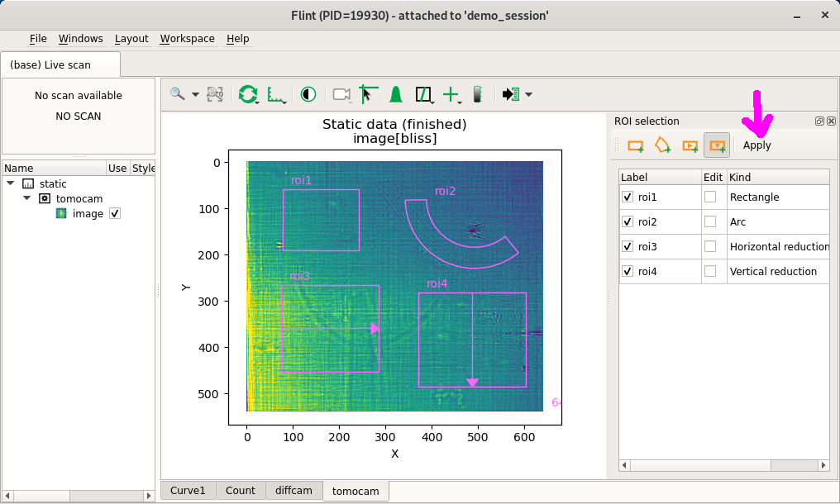Open the Layout menu
840x504 pixels.
[x=131, y=39]
